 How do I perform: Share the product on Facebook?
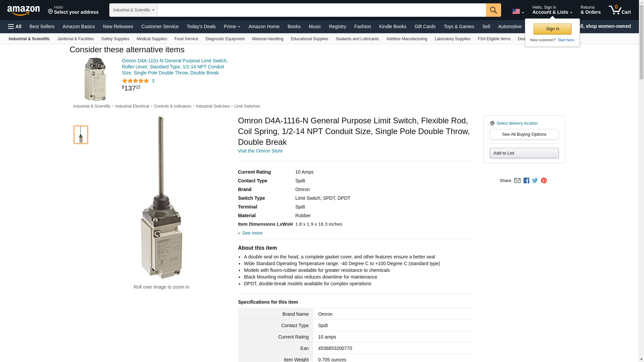click(x=526, y=181)
